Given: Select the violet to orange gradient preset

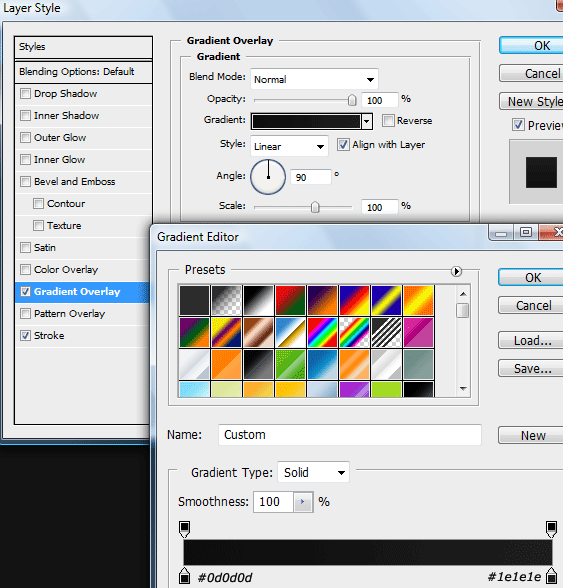Looking at the screenshot, I should 322,300.
